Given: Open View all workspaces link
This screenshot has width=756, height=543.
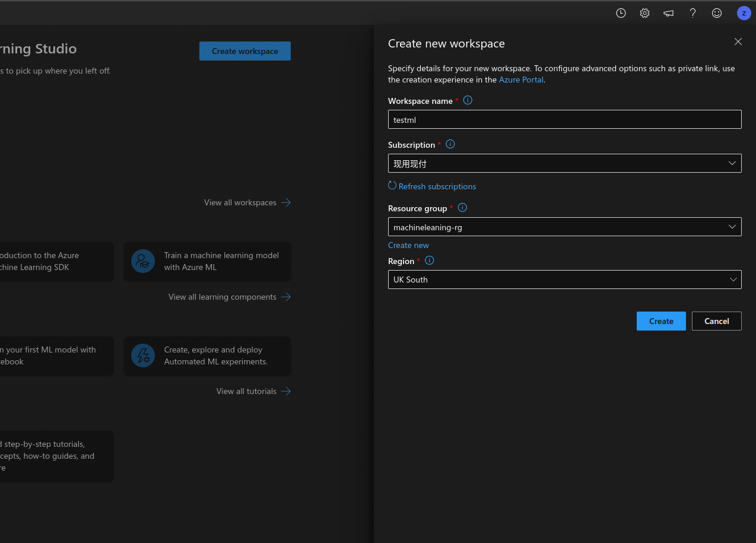Looking at the screenshot, I should tap(240, 202).
